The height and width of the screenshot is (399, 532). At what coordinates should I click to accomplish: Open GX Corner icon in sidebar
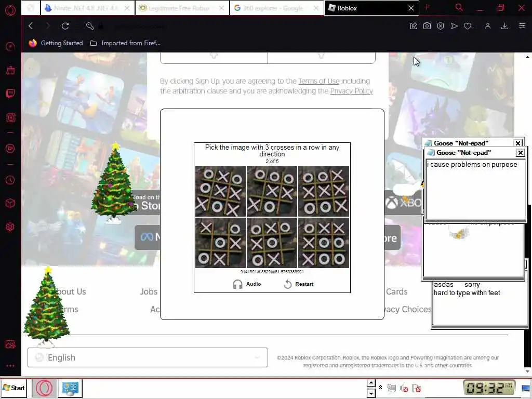(x=10, y=70)
